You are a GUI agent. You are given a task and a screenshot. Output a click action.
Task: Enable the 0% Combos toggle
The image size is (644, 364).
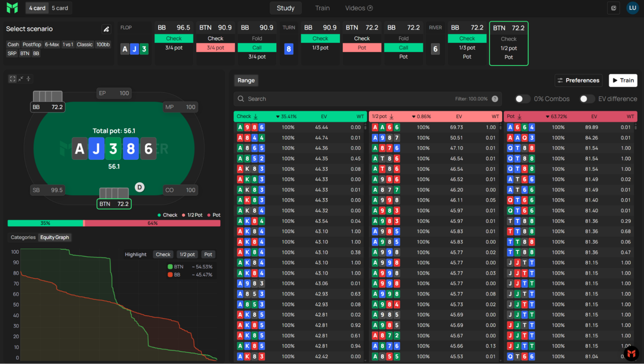coord(522,99)
